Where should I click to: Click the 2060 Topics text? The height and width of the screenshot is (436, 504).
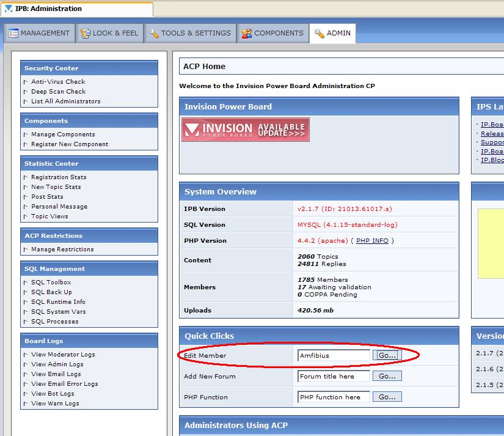(318, 256)
